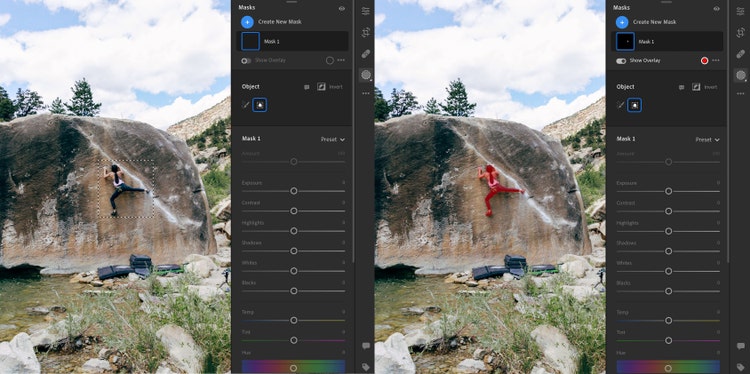
Task: Click Temp slider handle in the overlay-off panel
Action: (294, 320)
